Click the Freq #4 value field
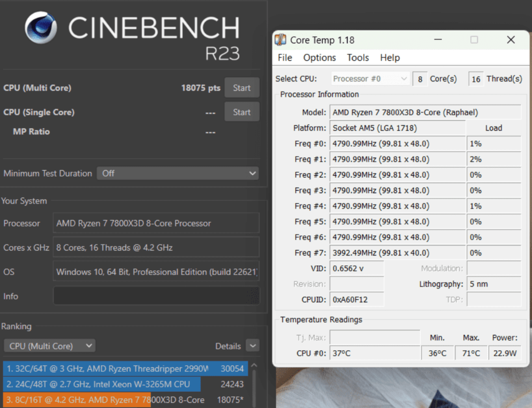532x408 pixels. click(x=398, y=206)
